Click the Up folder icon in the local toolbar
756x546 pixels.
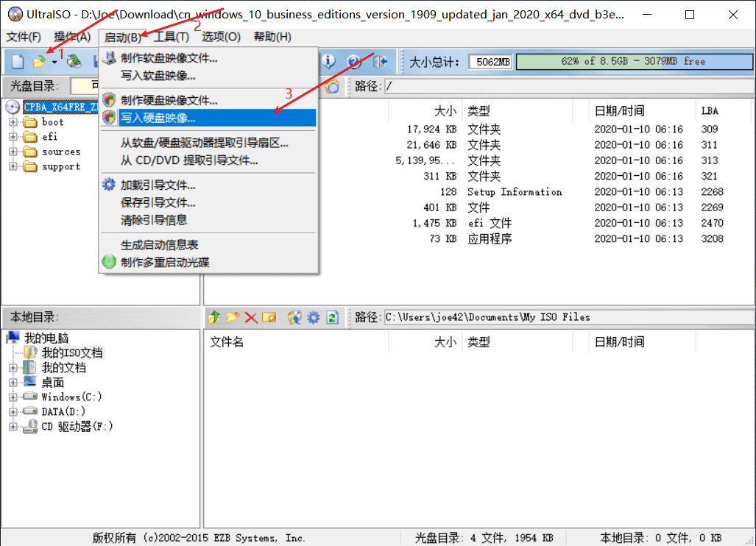pos(214,317)
